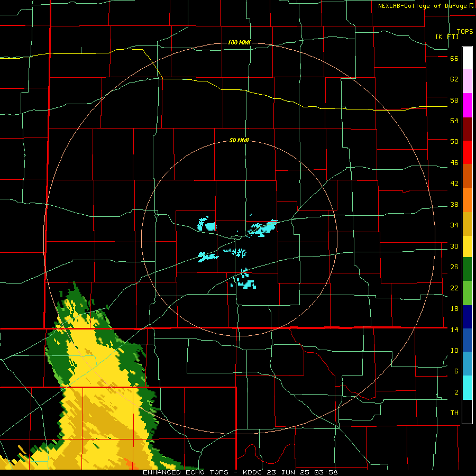Click the 62 value on the legend
The image size is (476, 476).
click(x=454, y=79)
